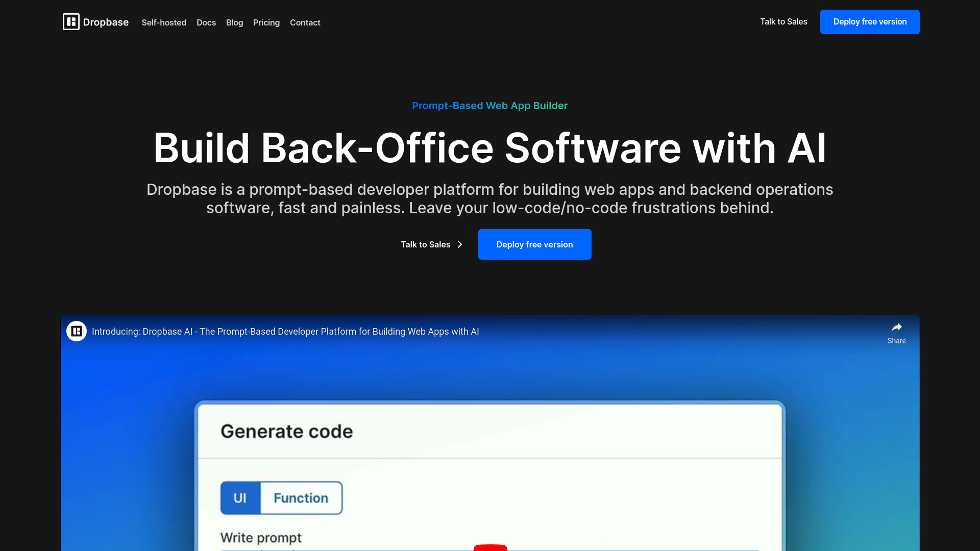Click the red button in Write prompt field

click(489, 548)
